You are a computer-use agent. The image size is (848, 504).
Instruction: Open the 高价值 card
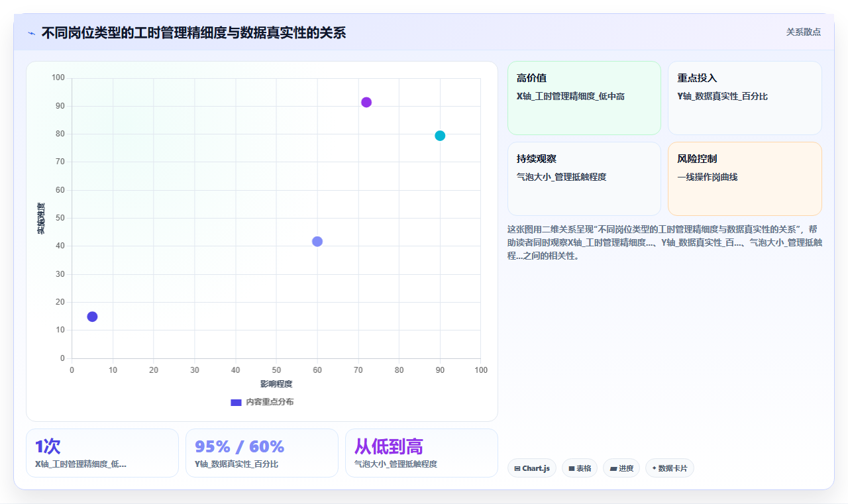pos(584,98)
